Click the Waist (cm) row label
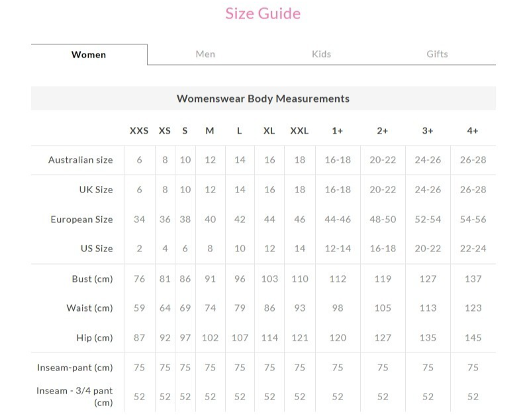 click(x=89, y=308)
